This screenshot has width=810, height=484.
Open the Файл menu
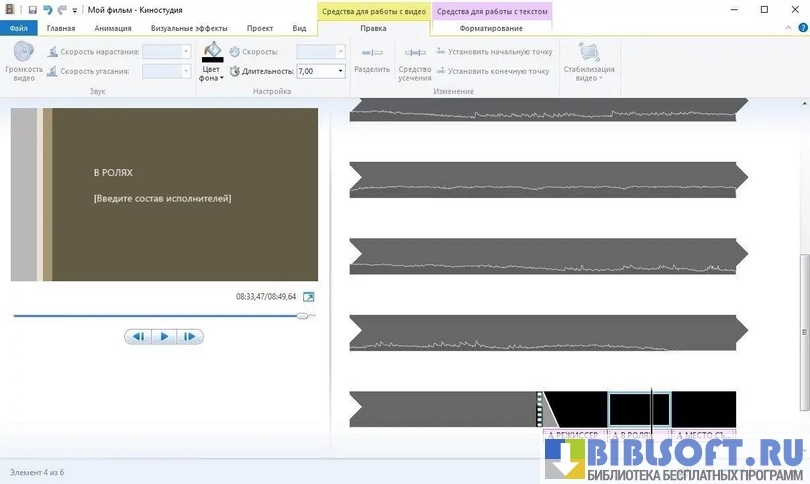click(x=18, y=28)
